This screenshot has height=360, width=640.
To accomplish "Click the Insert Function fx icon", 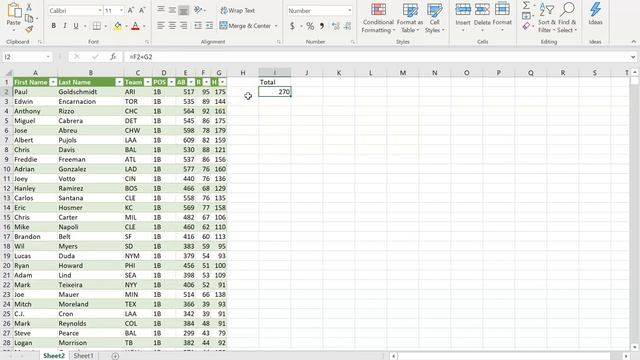I will tap(113, 57).
